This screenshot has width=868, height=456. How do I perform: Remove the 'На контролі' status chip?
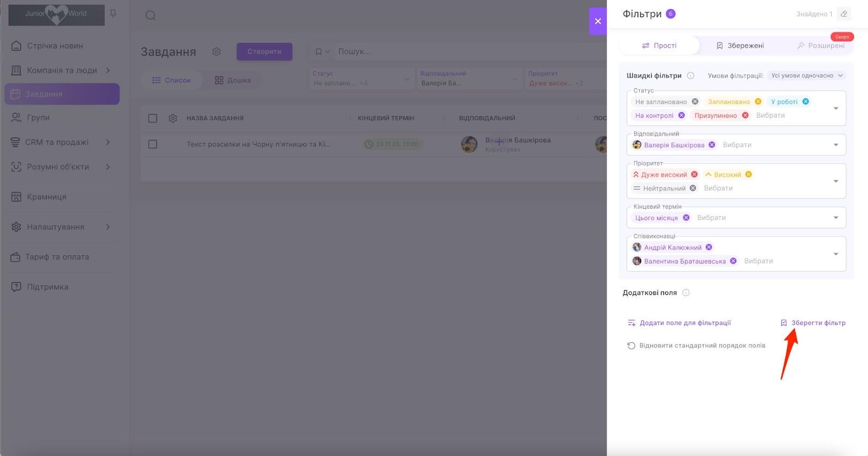click(681, 115)
